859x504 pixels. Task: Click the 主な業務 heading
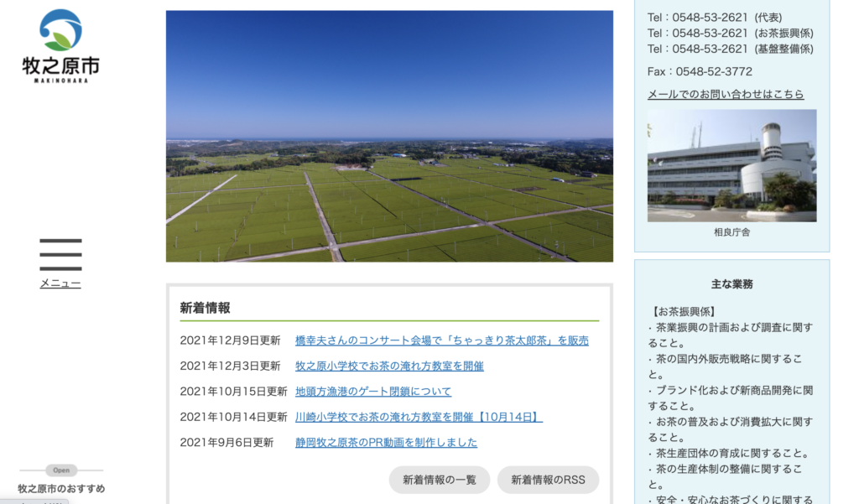(731, 284)
